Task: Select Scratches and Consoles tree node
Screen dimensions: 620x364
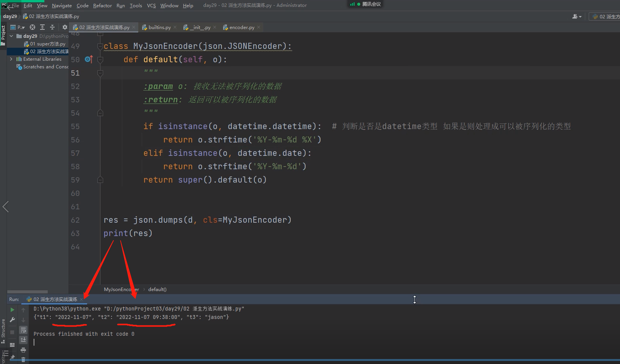Action: tap(42, 67)
